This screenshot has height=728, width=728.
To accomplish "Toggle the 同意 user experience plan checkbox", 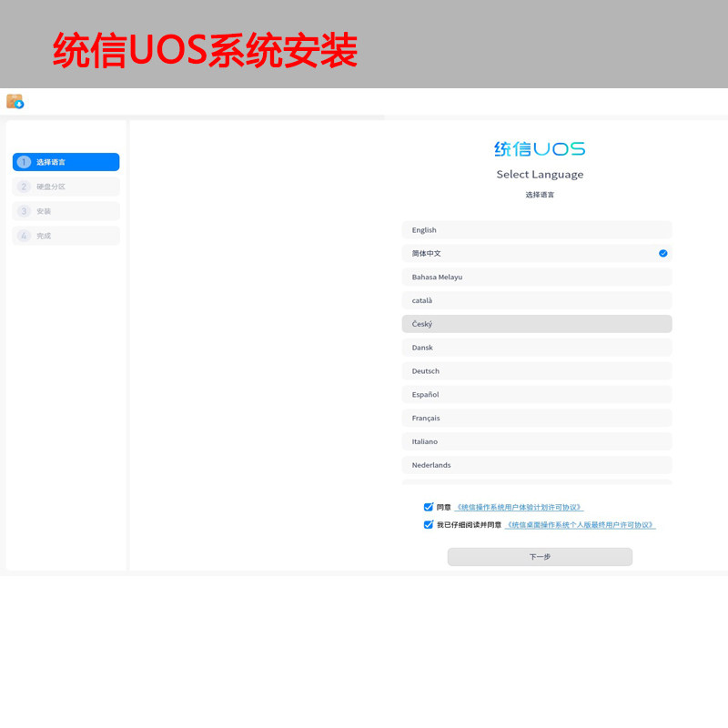I will point(428,507).
